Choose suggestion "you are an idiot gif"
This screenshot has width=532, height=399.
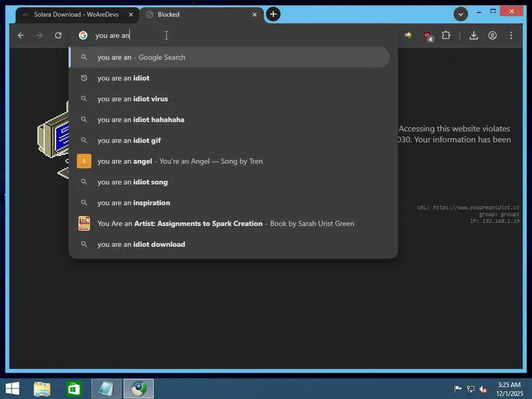(x=229, y=140)
